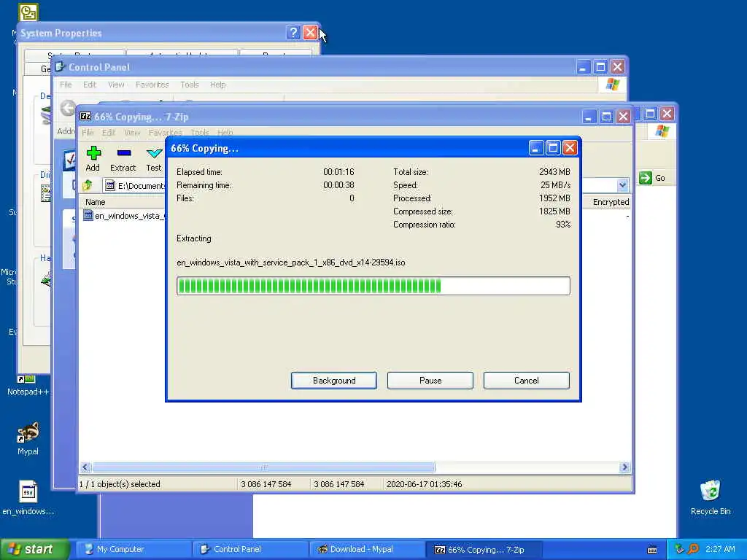This screenshot has height=560, width=747.
Task: Maximize the 66% Copying dialog
Action: coord(553,148)
